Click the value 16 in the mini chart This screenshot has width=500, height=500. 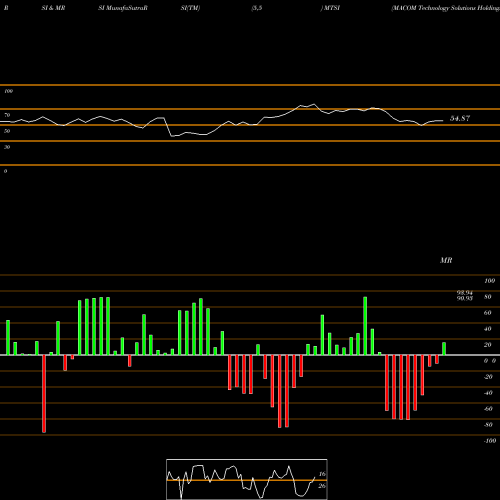[322, 474]
